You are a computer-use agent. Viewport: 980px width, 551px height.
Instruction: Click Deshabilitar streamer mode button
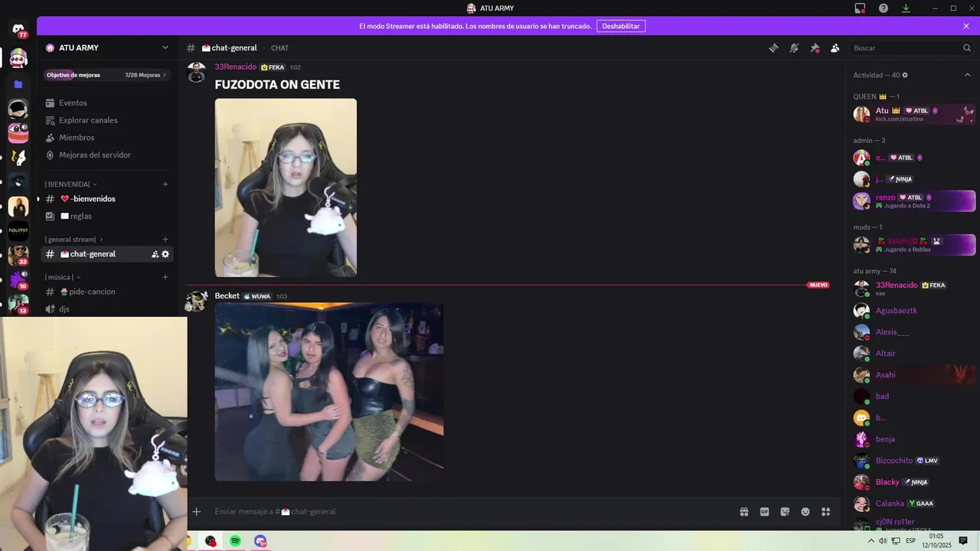click(621, 26)
